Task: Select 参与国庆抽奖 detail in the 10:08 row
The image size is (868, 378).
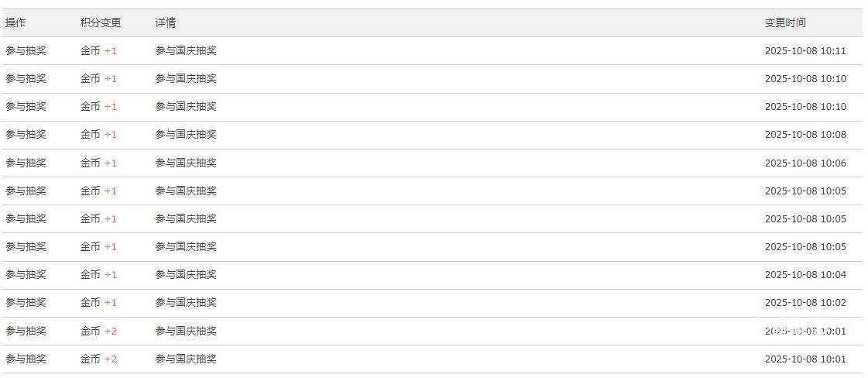Action: (186, 135)
